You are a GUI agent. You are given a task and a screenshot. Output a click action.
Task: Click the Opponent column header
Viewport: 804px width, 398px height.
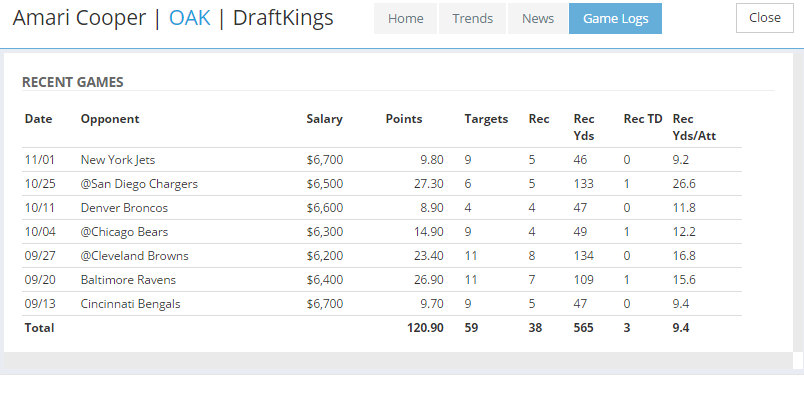pos(110,119)
